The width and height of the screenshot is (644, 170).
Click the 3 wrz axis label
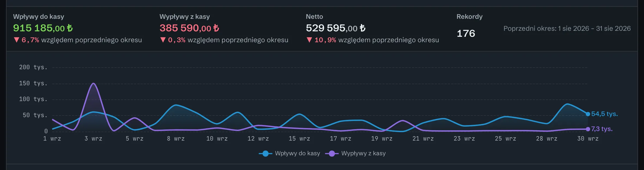93,139
